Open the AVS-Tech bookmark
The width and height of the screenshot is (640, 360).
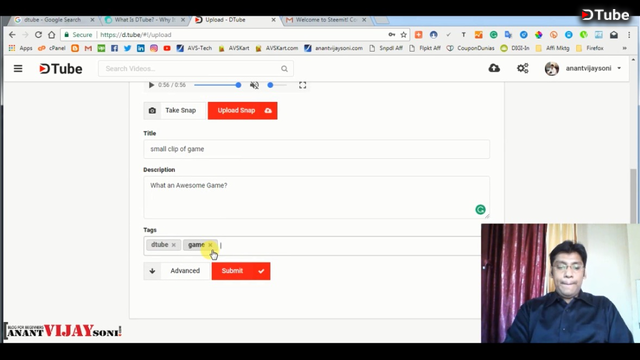pos(194,48)
